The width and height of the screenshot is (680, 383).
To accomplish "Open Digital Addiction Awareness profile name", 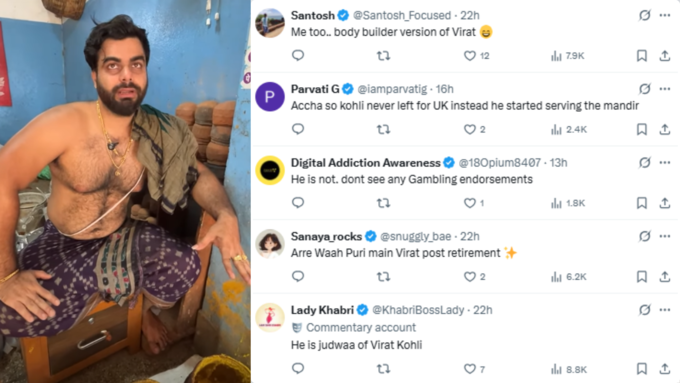I will click(x=366, y=163).
